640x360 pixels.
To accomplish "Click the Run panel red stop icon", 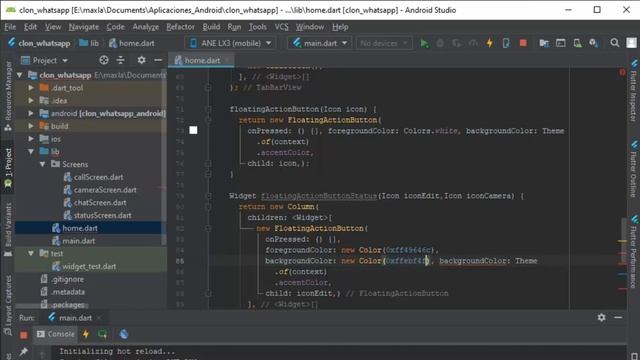I will [24, 335].
